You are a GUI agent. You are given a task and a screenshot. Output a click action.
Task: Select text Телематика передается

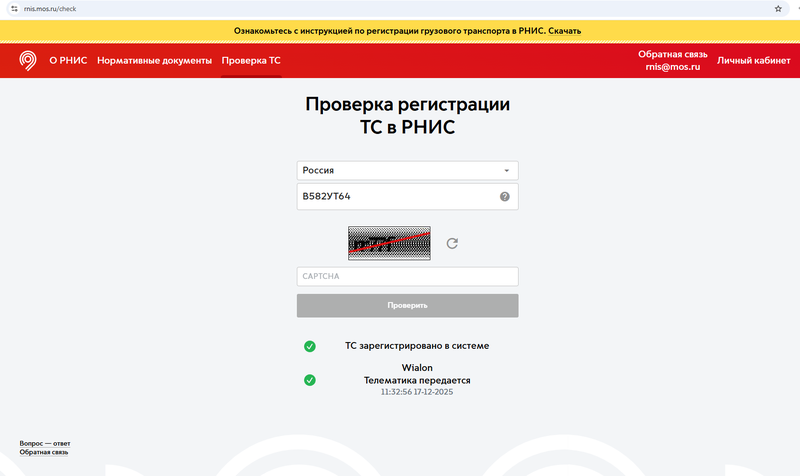tap(417, 381)
